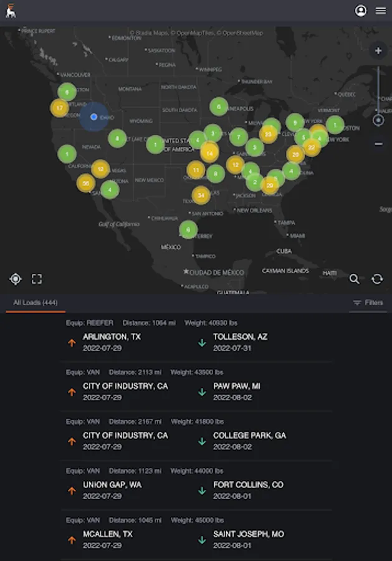Click the Distance: 2113 mi value
Viewport: 392px width, 561px height.
point(135,372)
